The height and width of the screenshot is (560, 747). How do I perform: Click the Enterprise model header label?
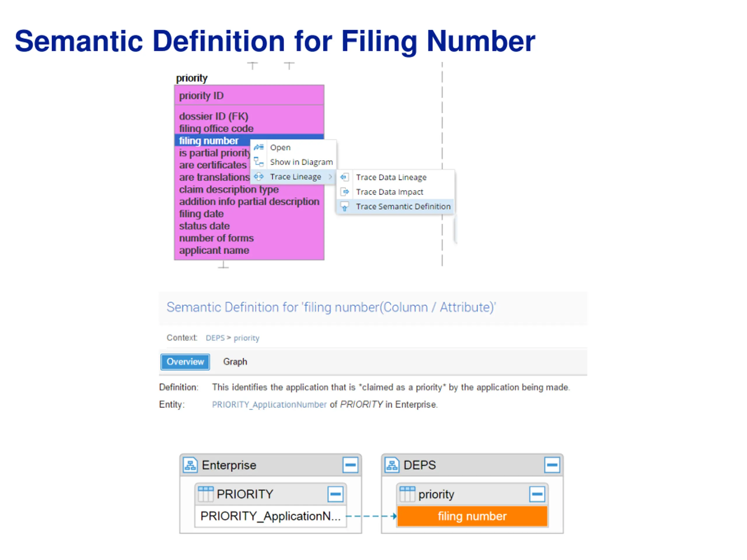click(x=229, y=465)
